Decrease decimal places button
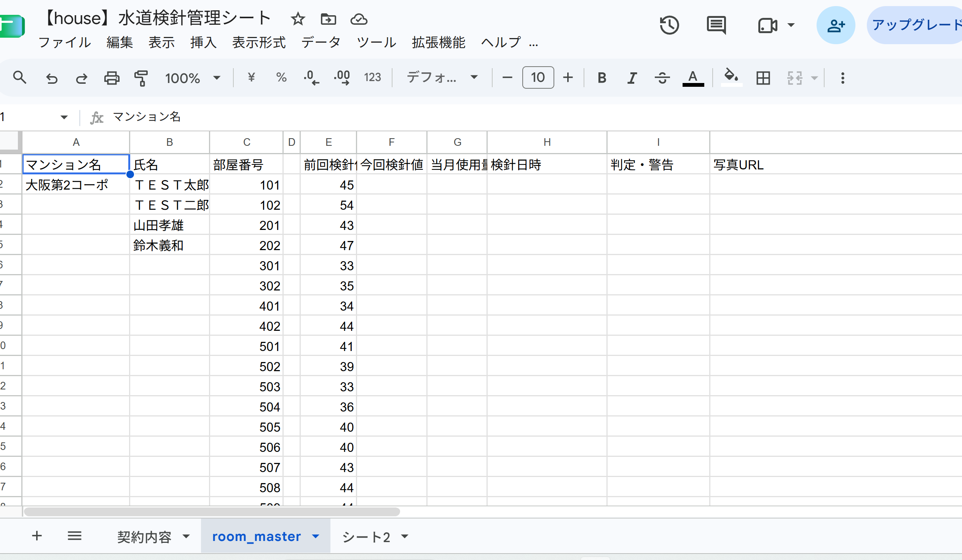The image size is (962, 560). (x=311, y=78)
